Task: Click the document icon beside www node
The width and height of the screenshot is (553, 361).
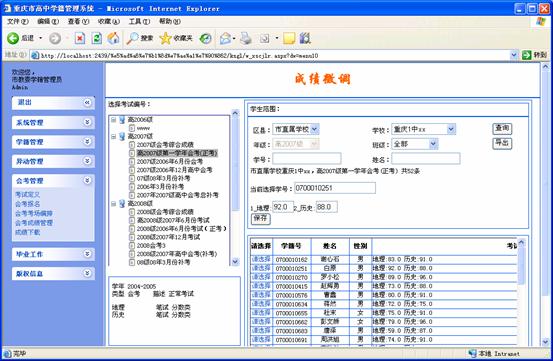Action: 132,128
